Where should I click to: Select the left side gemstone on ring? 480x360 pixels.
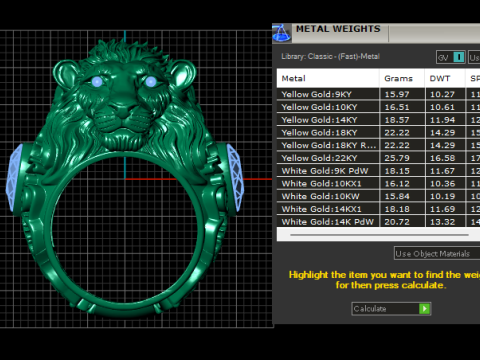tap(14, 178)
